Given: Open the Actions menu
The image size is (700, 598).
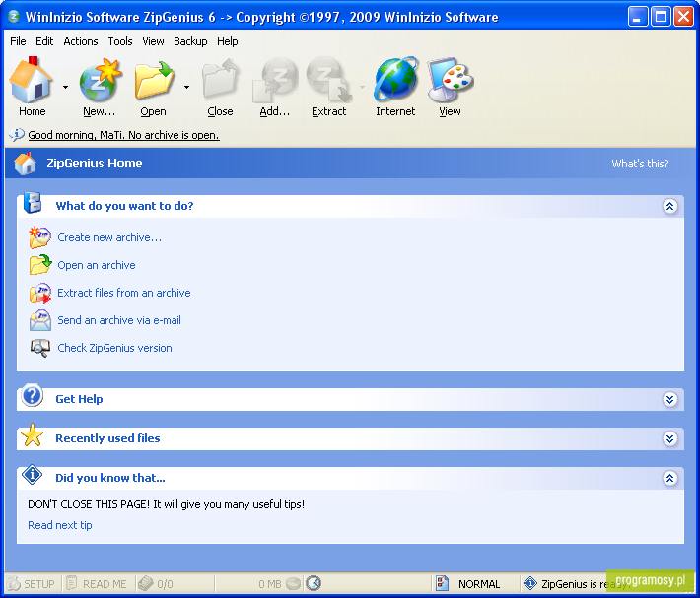Looking at the screenshot, I should tap(81, 41).
